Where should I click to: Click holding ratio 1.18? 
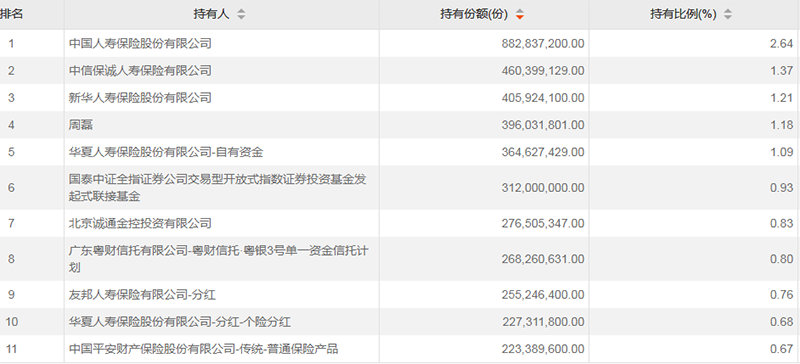(782, 125)
